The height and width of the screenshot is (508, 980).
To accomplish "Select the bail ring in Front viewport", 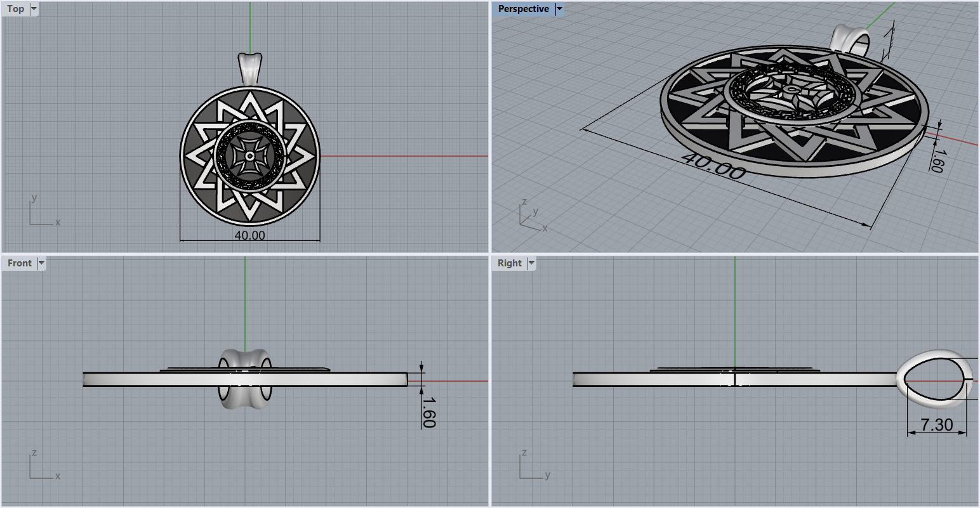I will [x=246, y=378].
